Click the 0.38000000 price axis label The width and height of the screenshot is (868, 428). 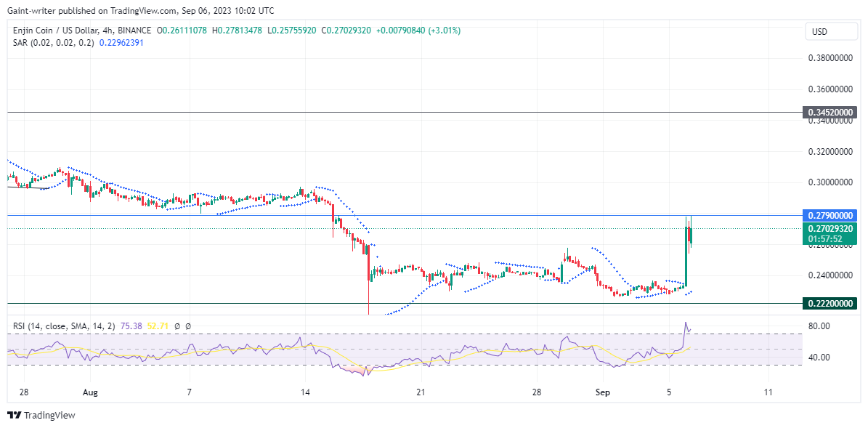pyautogui.click(x=830, y=57)
